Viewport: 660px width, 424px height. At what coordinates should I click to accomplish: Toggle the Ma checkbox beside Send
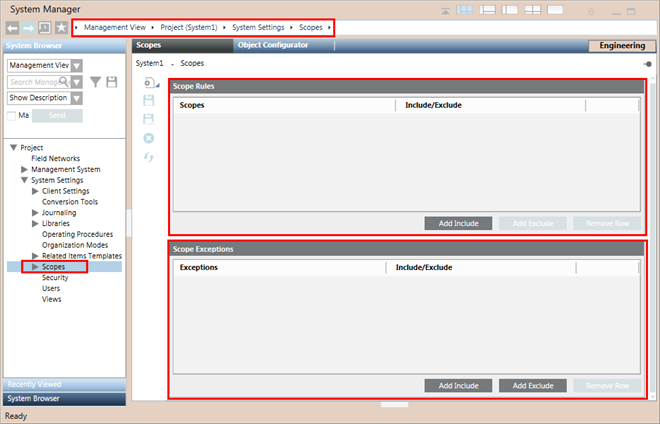(12, 117)
